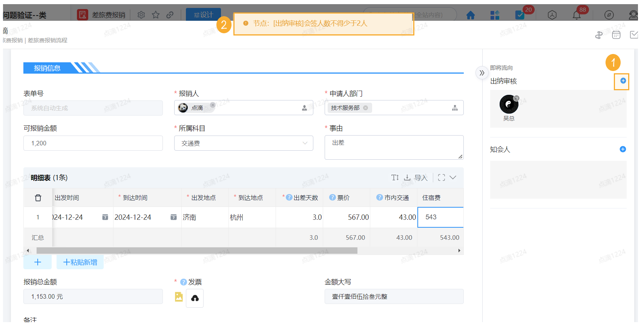Click the upload invoice cloud button
The height and width of the screenshot is (327, 644).
[195, 298]
